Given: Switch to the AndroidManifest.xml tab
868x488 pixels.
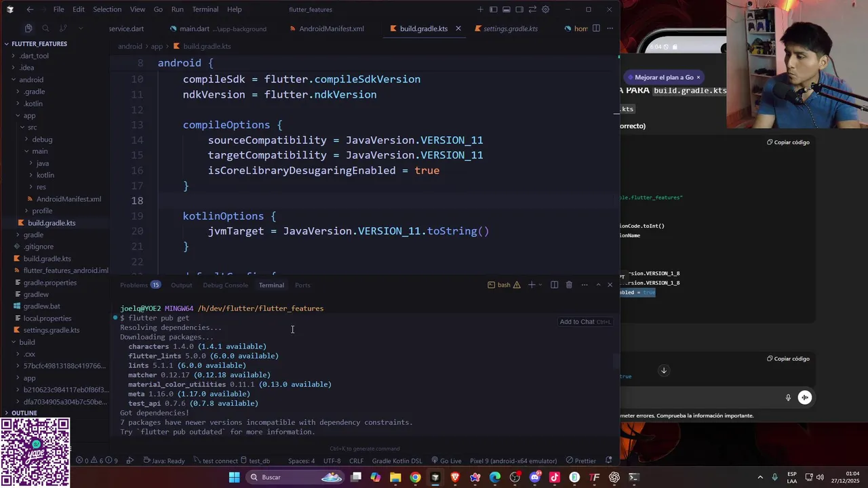Looking at the screenshot, I should pyautogui.click(x=326, y=28).
